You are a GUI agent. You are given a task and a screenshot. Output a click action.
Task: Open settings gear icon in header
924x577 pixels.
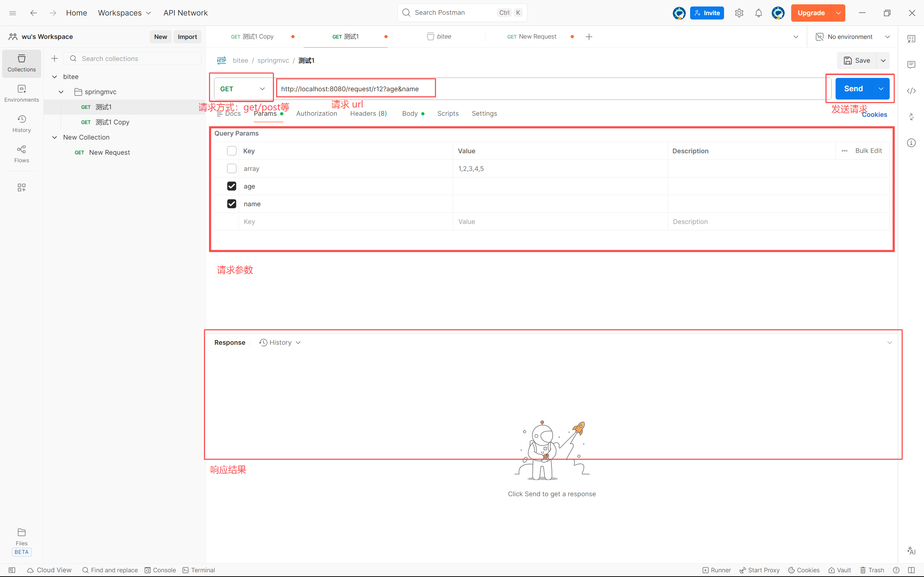pyautogui.click(x=739, y=13)
